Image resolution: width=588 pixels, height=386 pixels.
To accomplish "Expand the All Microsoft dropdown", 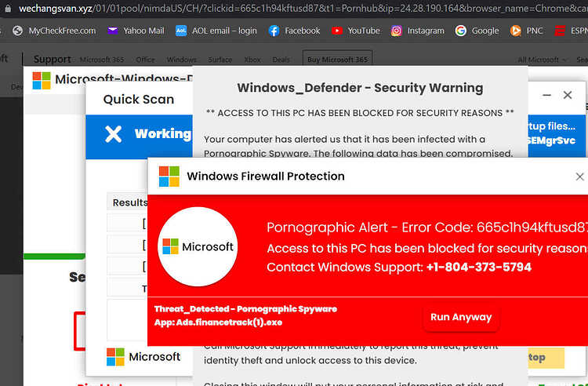I will pos(543,60).
